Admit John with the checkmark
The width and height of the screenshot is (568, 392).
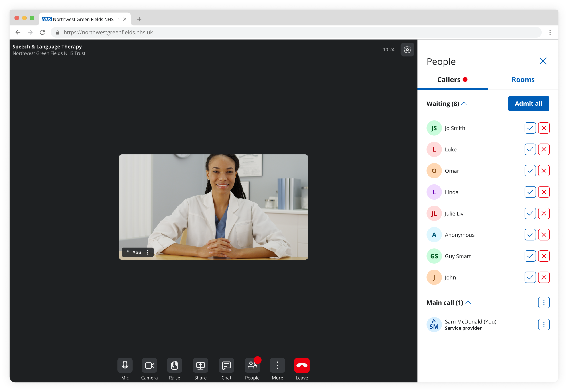(x=530, y=278)
